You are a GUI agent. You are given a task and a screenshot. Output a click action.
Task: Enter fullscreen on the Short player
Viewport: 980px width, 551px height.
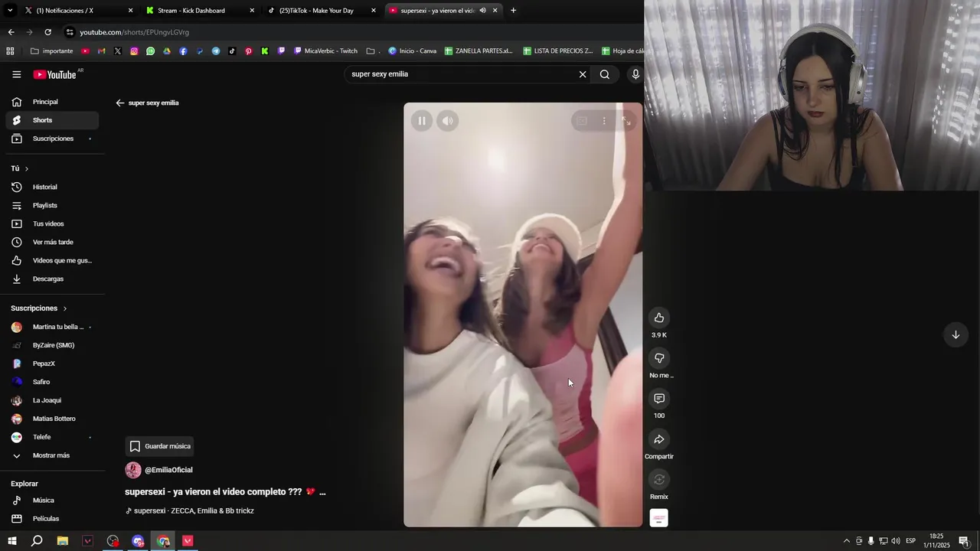click(x=626, y=121)
